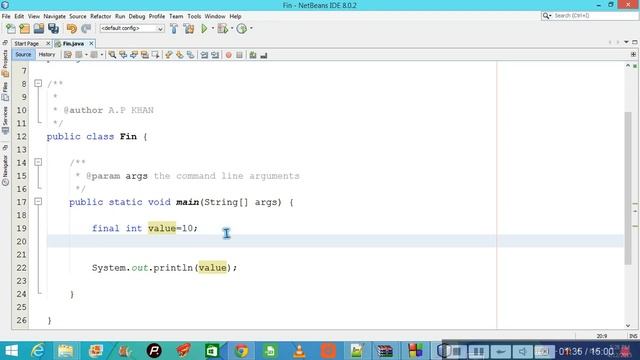Click the Find Previous Occurrence icon
Image resolution: width=640 pixels, height=360 pixels.
[x=123, y=55]
